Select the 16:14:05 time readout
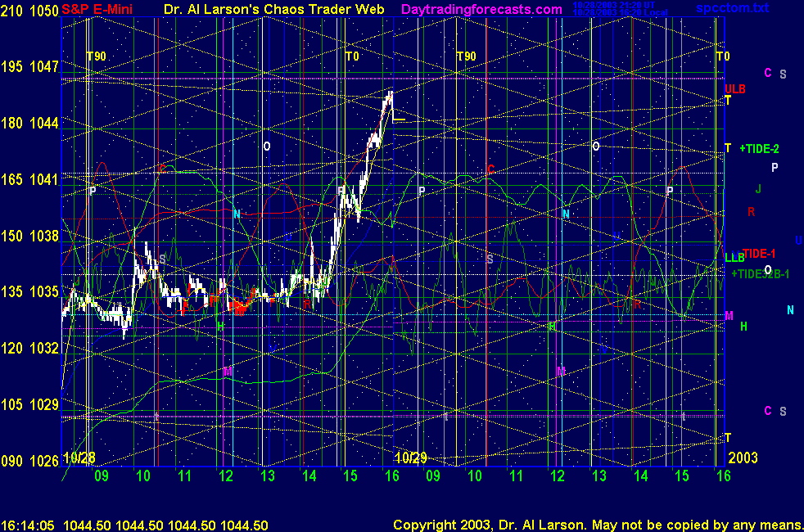Screen dimensions: 804x532 [28, 525]
